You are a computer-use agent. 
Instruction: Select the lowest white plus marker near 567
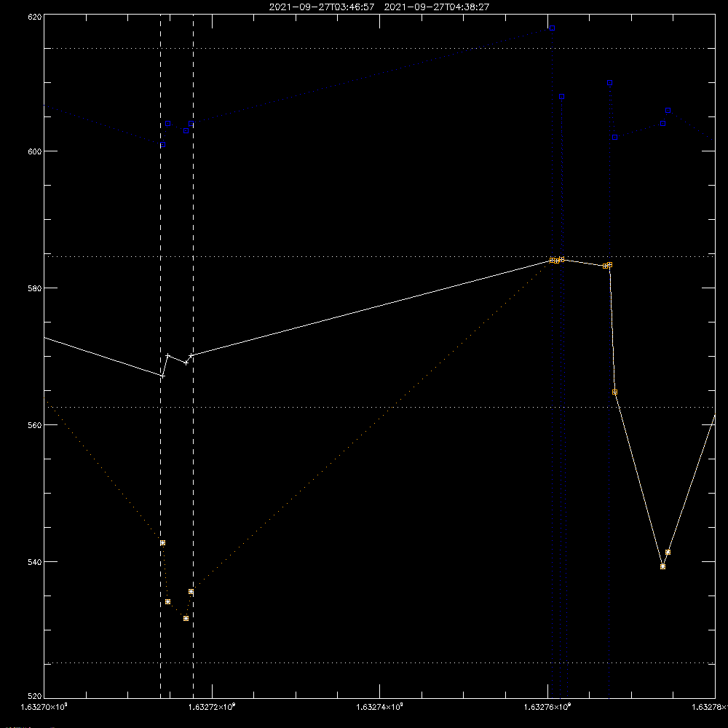162,376
